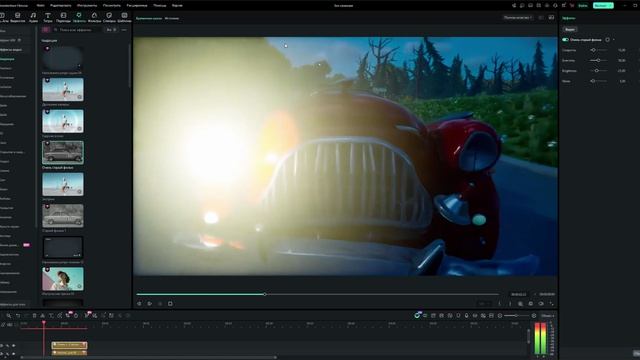Click the red playhead marker on the timeline
This screenshot has height=360, width=640.
(x=44, y=323)
